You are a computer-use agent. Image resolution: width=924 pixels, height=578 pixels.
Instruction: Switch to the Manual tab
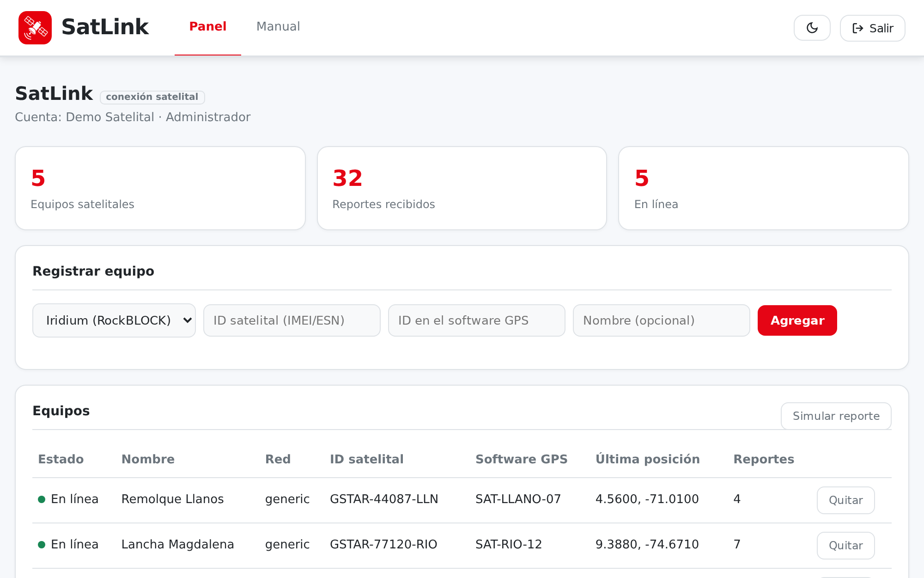pos(278,26)
